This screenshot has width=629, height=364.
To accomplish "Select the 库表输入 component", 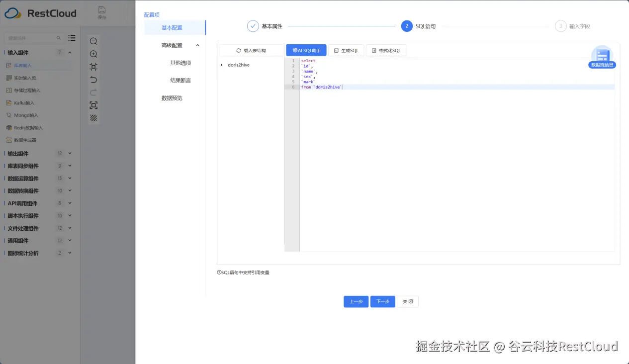I will click(x=38, y=65).
